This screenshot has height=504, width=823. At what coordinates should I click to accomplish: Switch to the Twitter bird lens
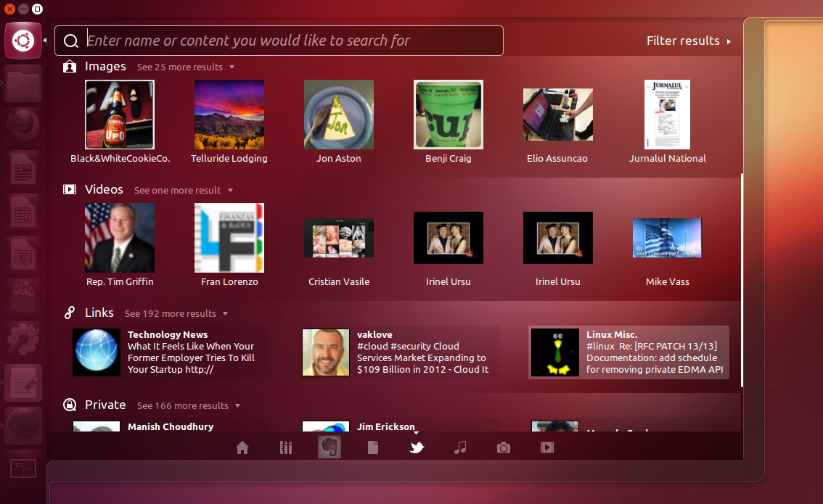tap(417, 447)
